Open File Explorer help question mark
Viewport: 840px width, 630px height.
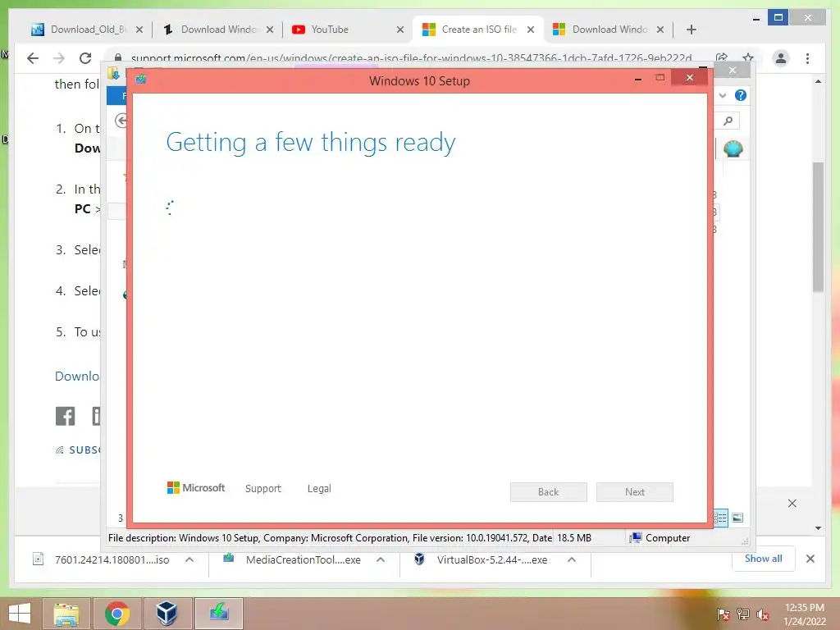point(741,95)
